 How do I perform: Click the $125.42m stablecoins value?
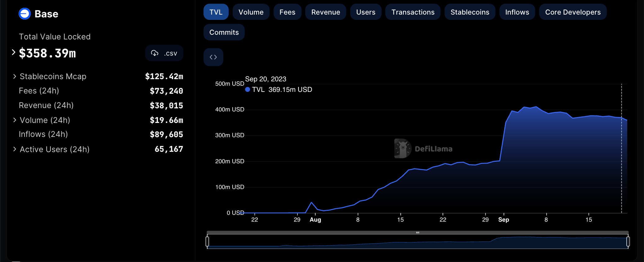(x=164, y=76)
